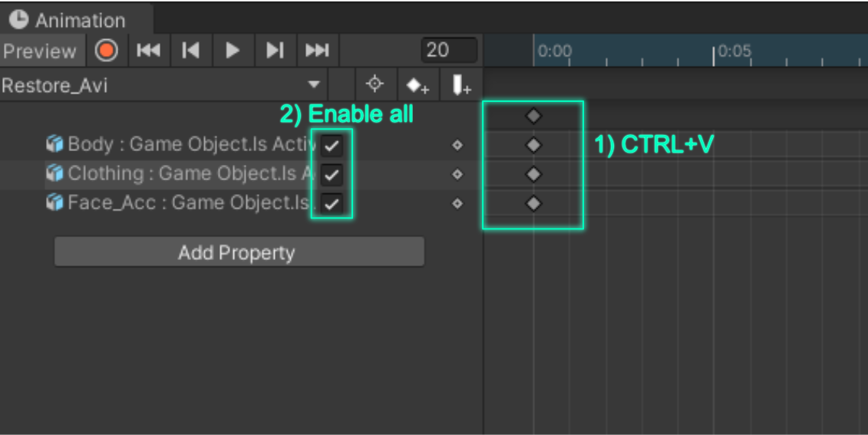
Task: Select the Clothing keyframe on the timeline
Action: 533,174
